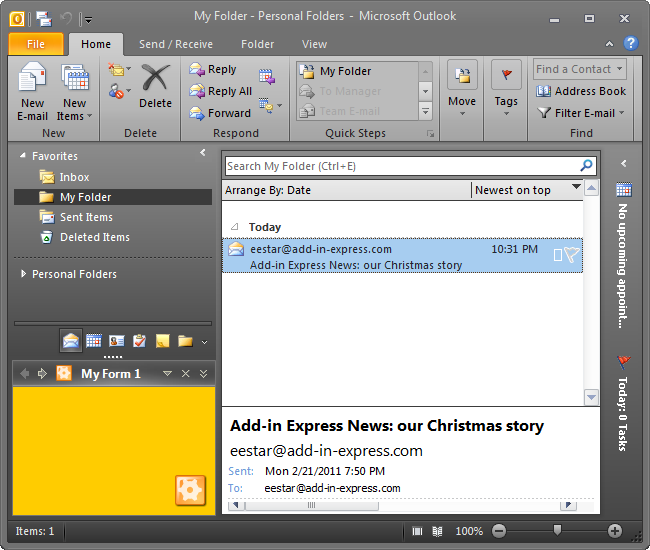Open the Folder ribbon tab
Viewport: 650px width, 550px height.
click(x=257, y=44)
